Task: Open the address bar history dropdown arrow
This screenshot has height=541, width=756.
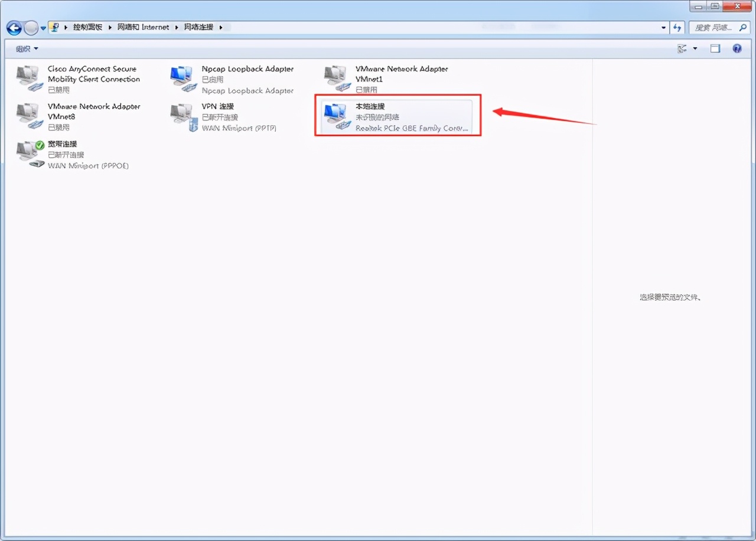Action: click(x=664, y=28)
